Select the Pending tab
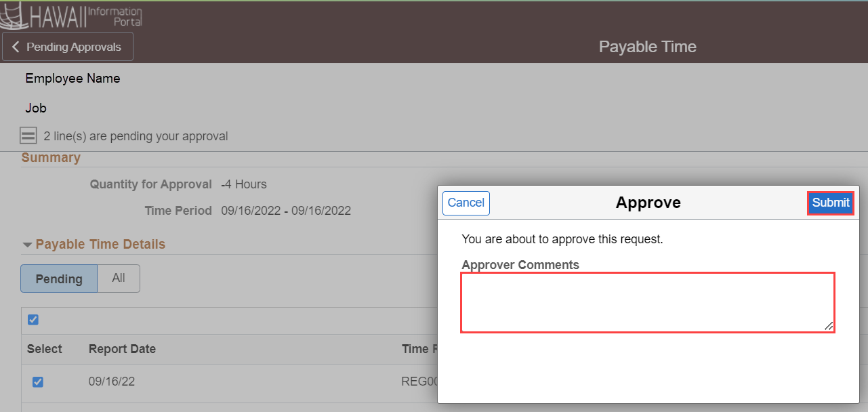The height and width of the screenshot is (412, 868). pyautogui.click(x=59, y=279)
